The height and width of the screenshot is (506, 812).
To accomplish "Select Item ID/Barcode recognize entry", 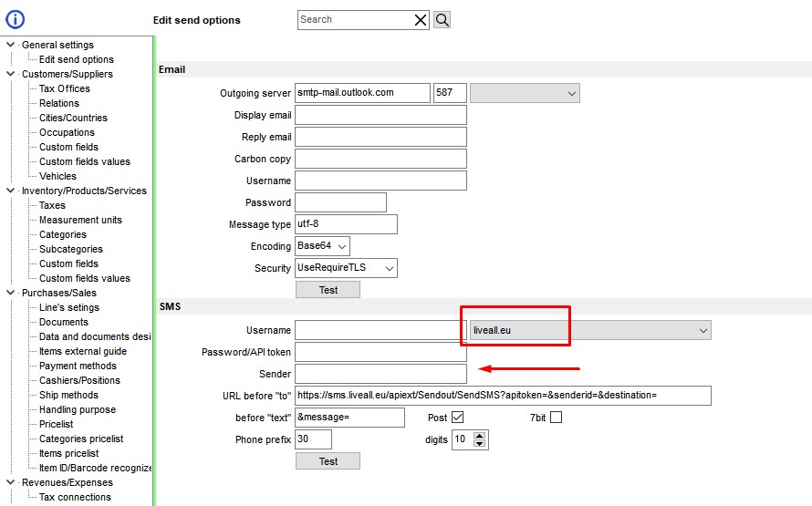I will [x=95, y=468].
